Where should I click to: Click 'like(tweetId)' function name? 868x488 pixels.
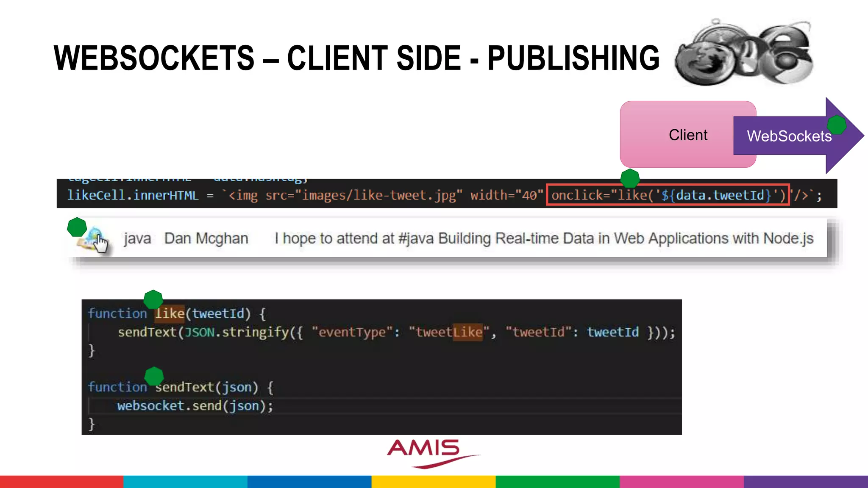pyautogui.click(x=203, y=313)
